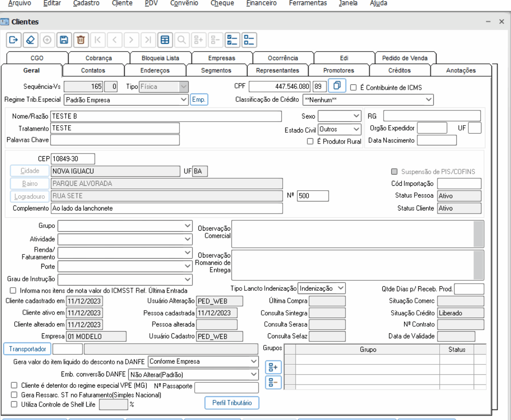Delete the record using the trash icon

(81, 40)
